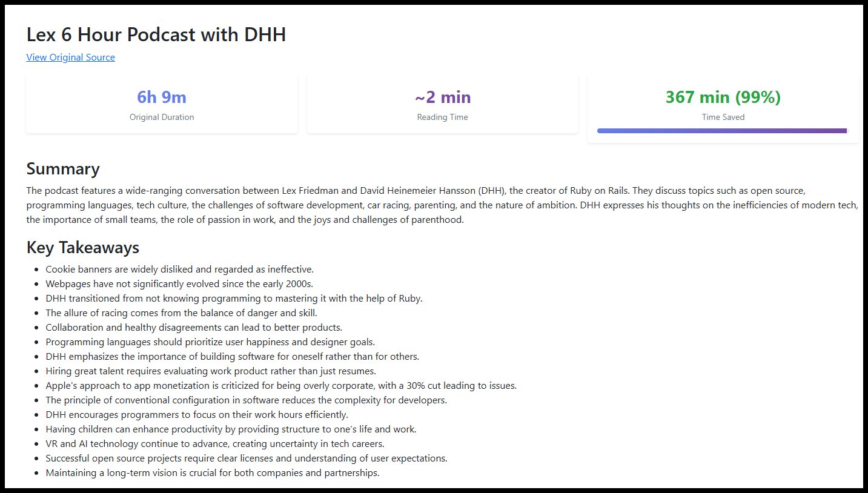Select the conventional configuration principle item

(x=246, y=400)
